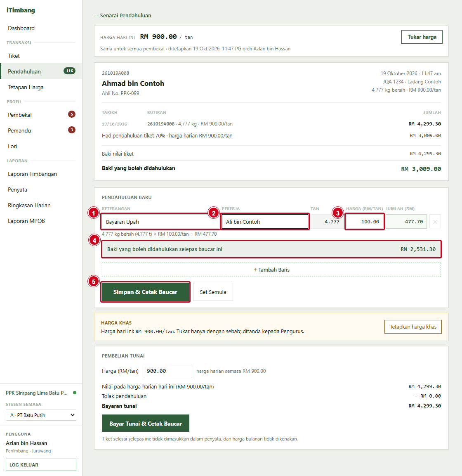The image size is (462, 476).
Task: Click the ticket number 261019A008 in table row
Action: (161, 124)
